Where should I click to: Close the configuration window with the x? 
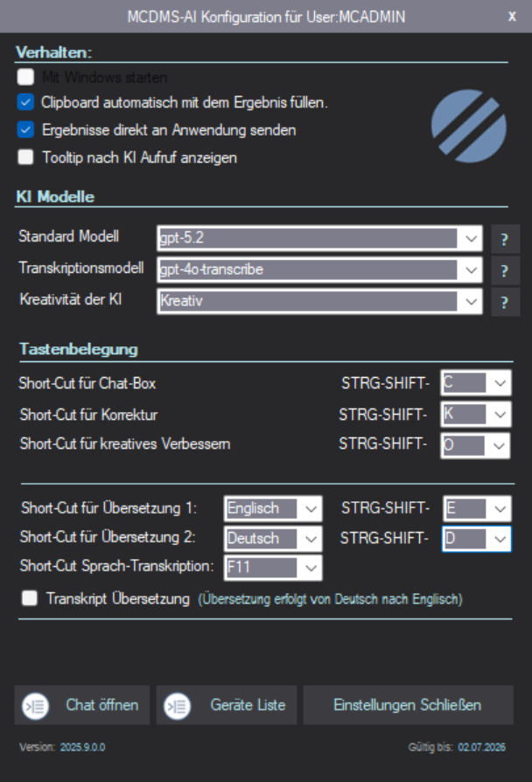pyautogui.click(x=512, y=16)
